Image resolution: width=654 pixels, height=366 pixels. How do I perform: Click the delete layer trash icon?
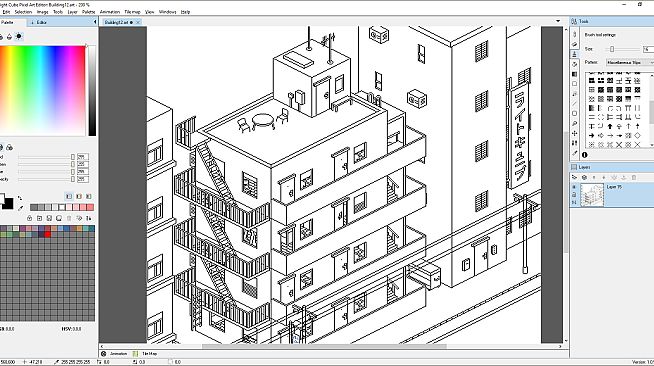pyautogui.click(x=634, y=178)
